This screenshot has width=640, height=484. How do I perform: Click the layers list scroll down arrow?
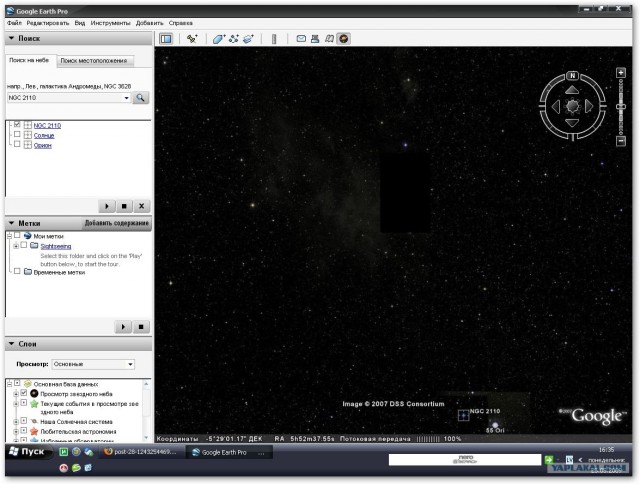pos(147,438)
